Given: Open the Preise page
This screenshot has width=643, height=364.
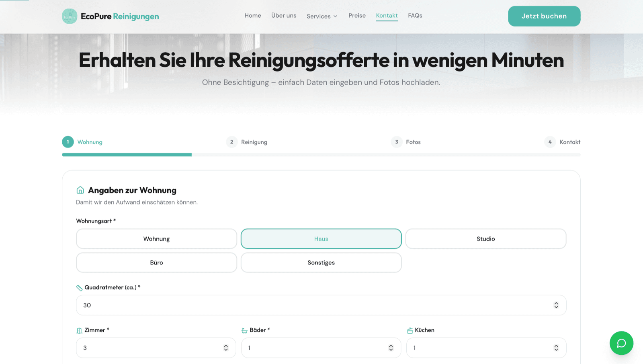Looking at the screenshot, I should pyautogui.click(x=357, y=16).
